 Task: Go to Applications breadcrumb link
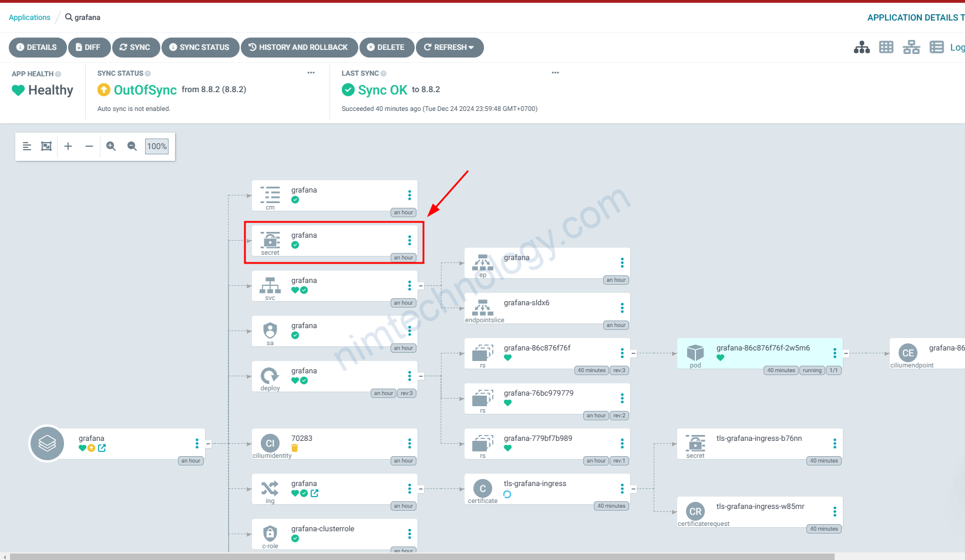point(29,18)
